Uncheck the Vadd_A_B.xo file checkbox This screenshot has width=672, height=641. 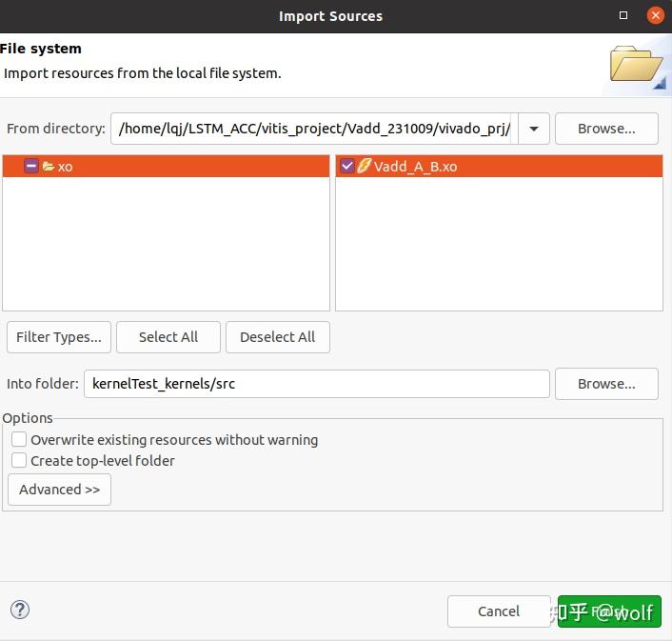click(x=347, y=167)
